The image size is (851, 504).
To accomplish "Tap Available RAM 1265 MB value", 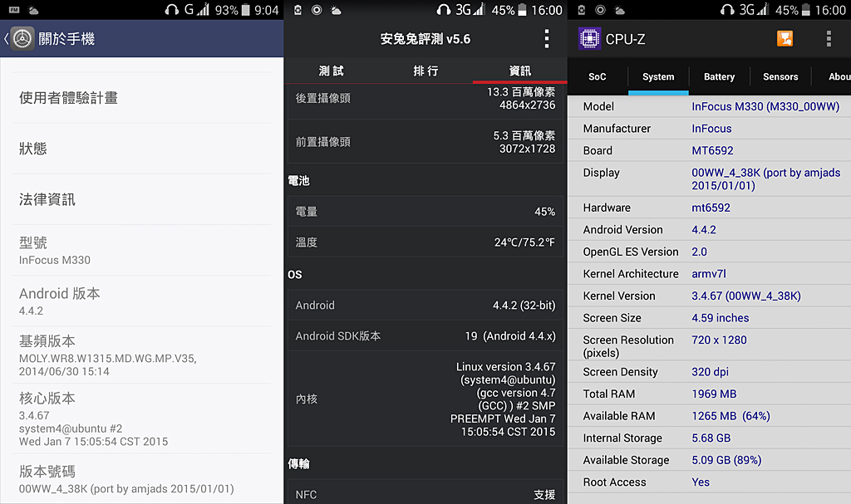I will pos(730,416).
